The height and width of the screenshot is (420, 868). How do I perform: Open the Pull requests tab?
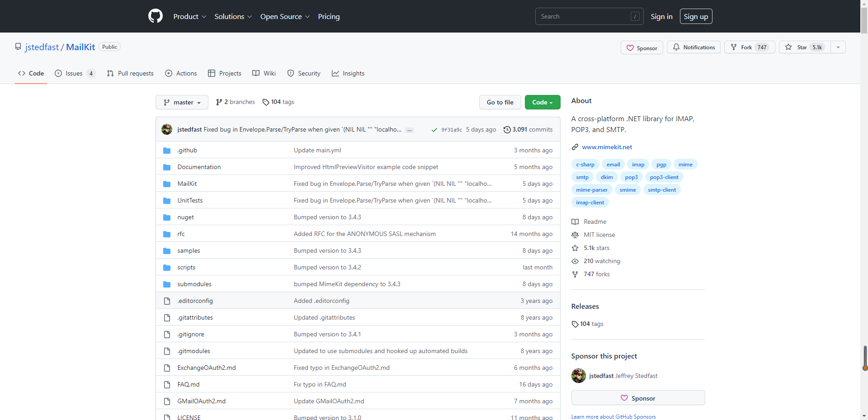pyautogui.click(x=130, y=73)
